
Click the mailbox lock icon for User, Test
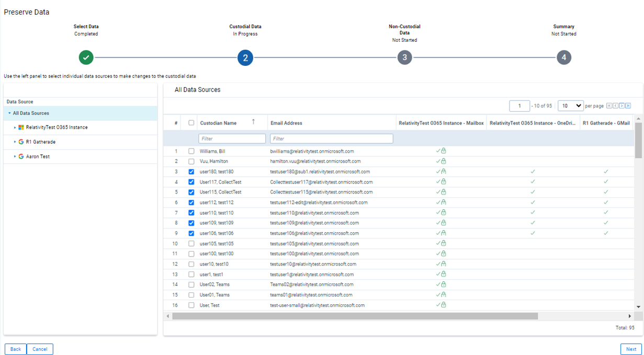tap(444, 305)
